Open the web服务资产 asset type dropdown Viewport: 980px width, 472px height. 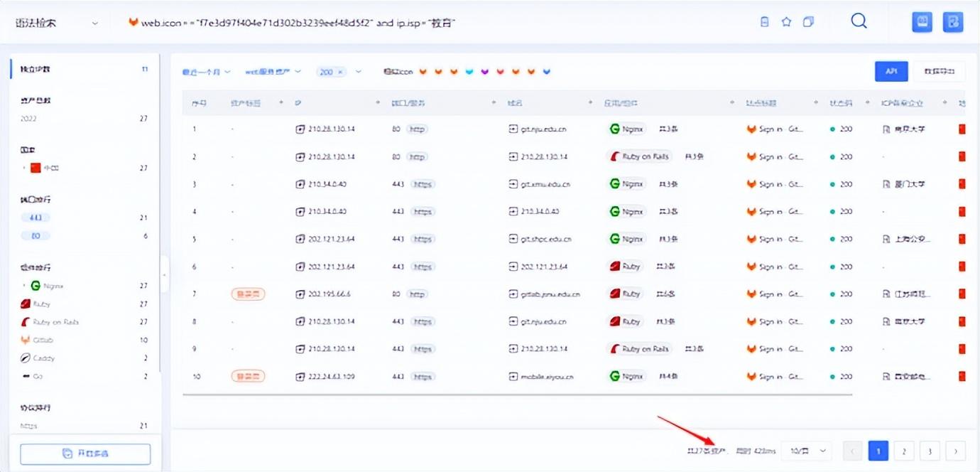[273, 71]
